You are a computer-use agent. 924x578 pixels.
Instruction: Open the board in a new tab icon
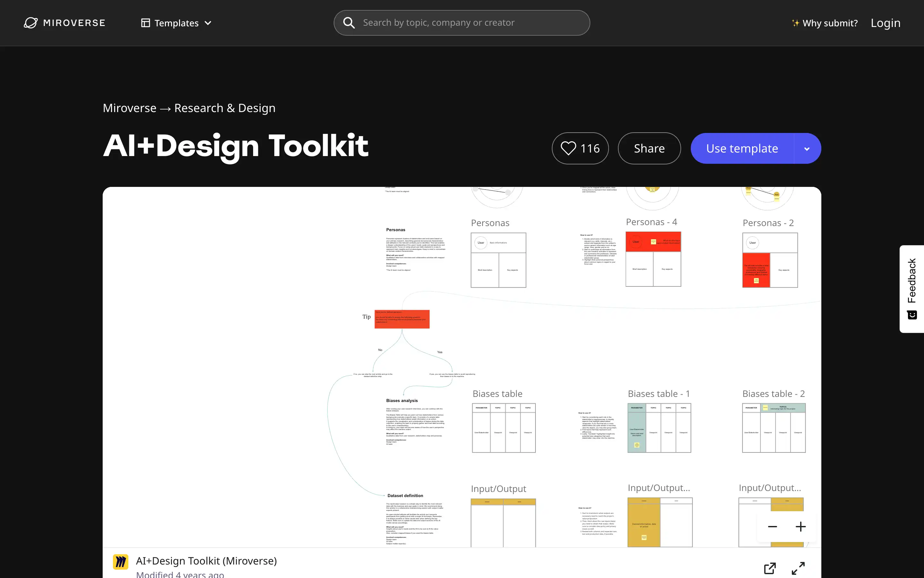770,568
